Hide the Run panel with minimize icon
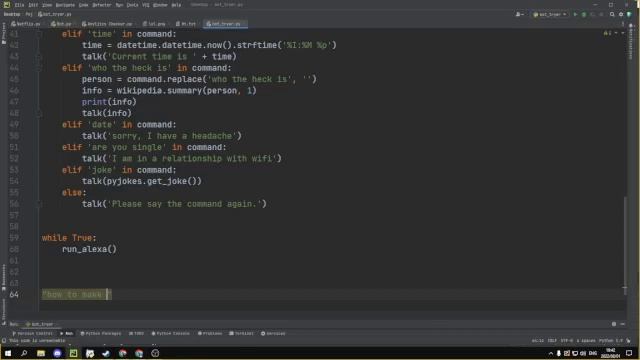The height and width of the screenshot is (360, 640). pyautogui.click(x=622, y=324)
